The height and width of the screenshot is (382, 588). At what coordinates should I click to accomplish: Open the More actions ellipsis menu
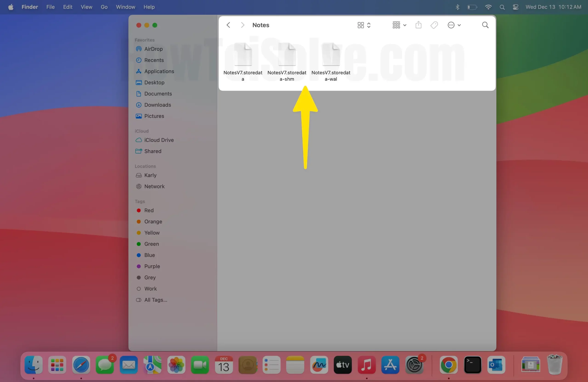454,25
